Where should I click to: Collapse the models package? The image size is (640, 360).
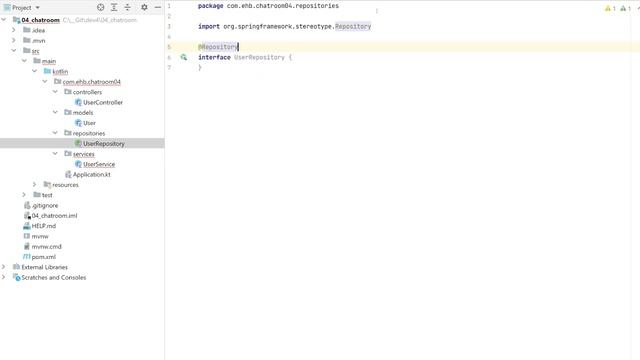click(55, 112)
